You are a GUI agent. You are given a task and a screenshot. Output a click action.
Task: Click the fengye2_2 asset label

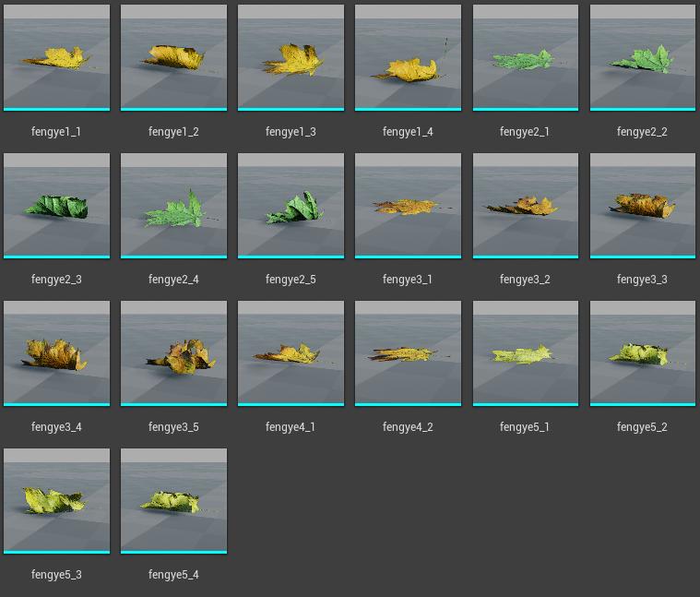(x=642, y=132)
